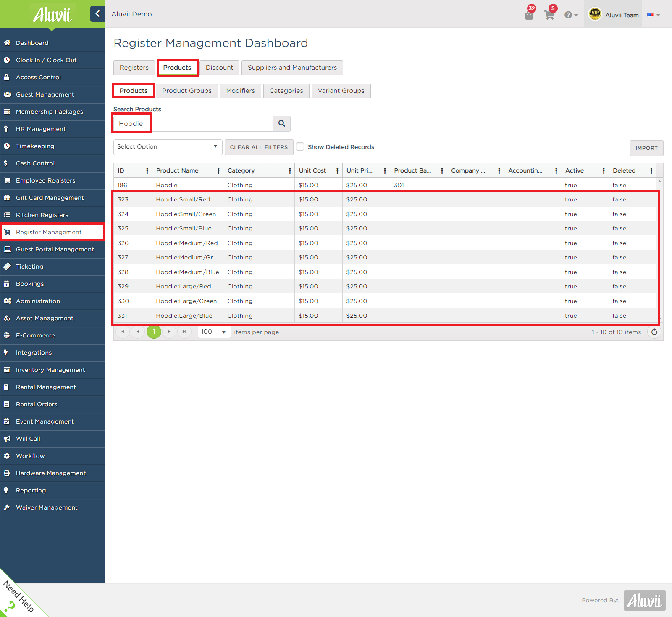Viewport: 672px width, 617px height.
Task: Select the Hoodie:Medium/Blue row name
Action: point(187,272)
